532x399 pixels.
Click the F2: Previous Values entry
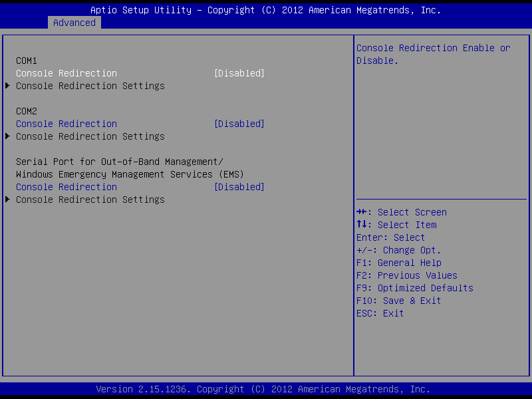(x=407, y=275)
